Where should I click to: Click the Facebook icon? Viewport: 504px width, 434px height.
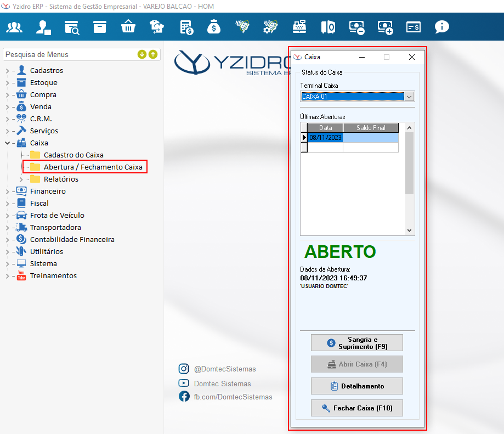(x=184, y=396)
